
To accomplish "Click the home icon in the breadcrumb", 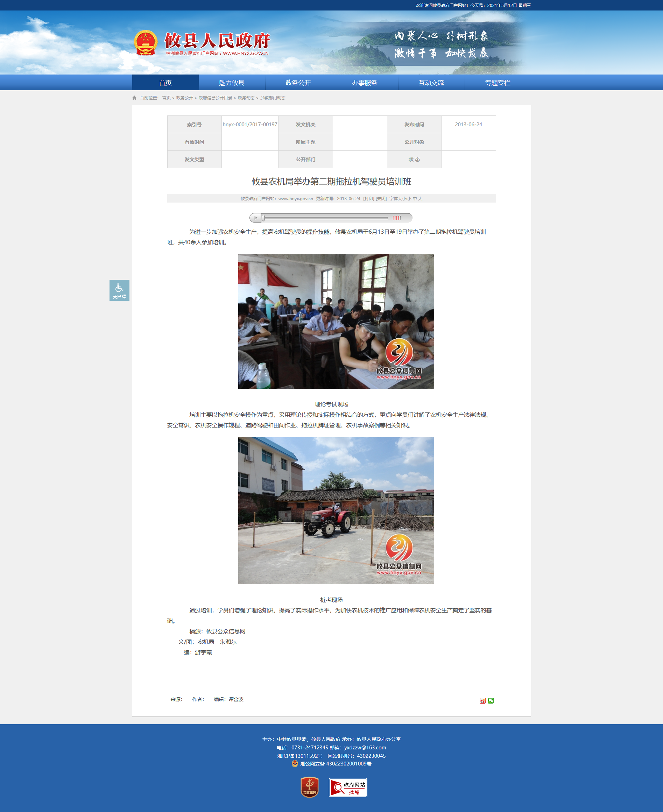I will pyautogui.click(x=134, y=98).
